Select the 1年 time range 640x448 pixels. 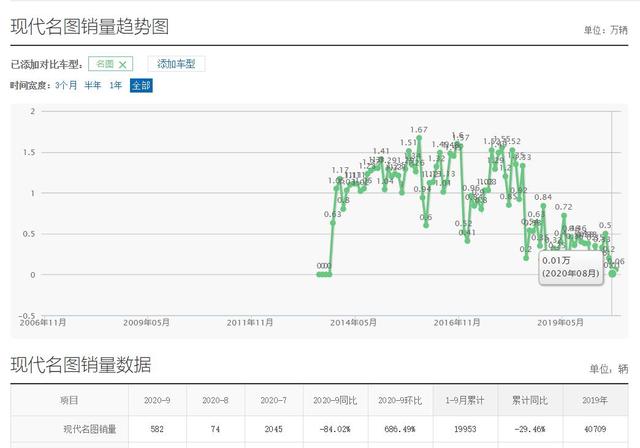pos(116,85)
